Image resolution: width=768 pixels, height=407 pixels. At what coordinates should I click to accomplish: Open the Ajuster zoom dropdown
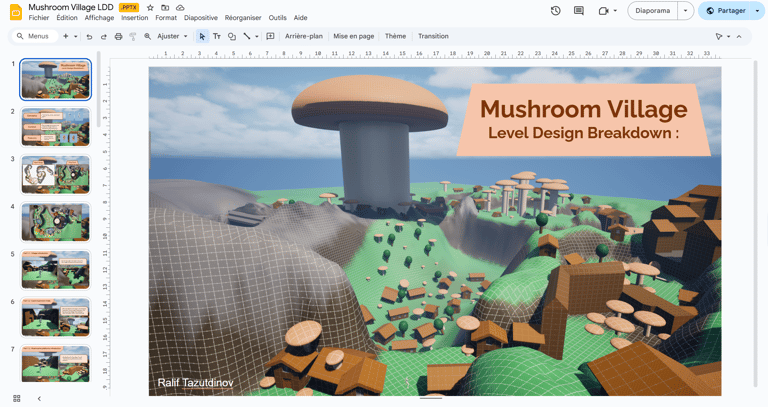[172, 36]
